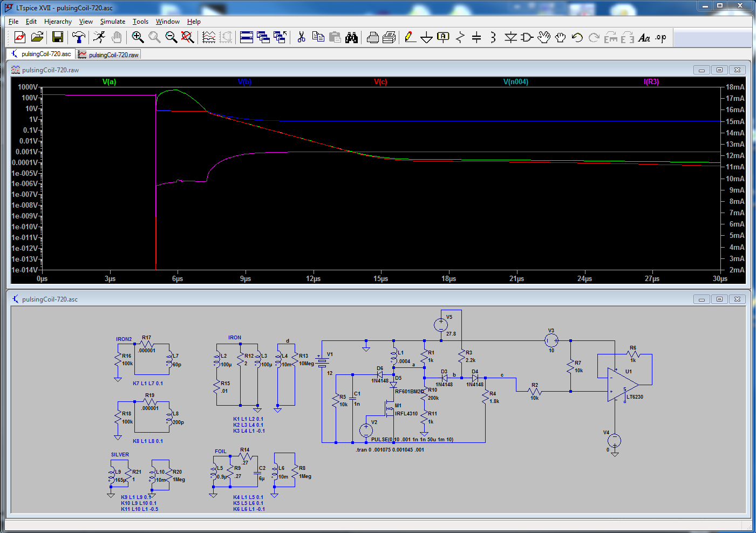Click the V(a) trace label

(x=109, y=82)
